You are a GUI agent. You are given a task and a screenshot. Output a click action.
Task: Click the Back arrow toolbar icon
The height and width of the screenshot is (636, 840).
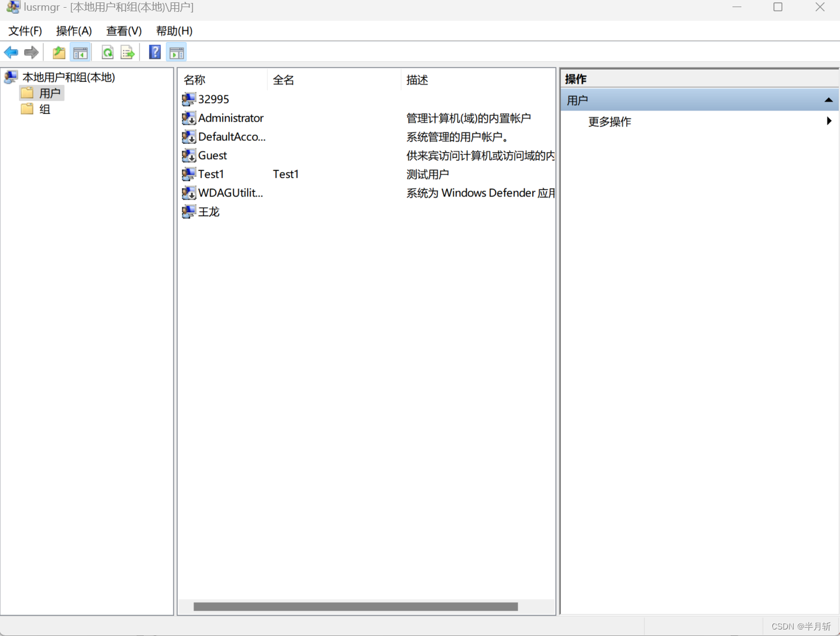[11, 53]
